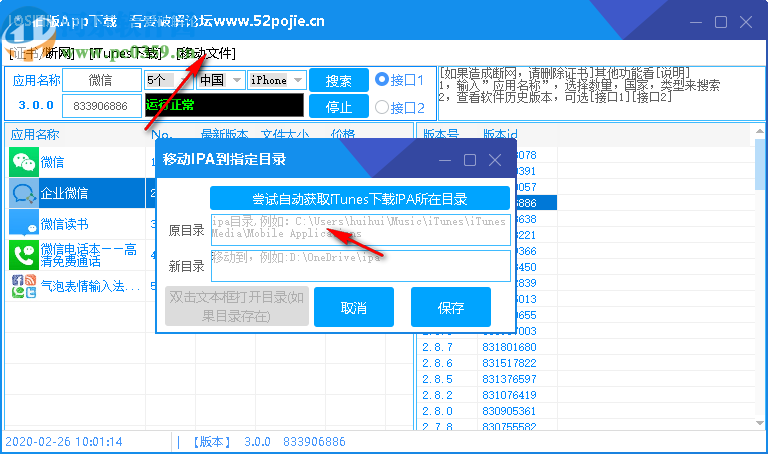Click version id 831517822
The image size is (768, 454).
(x=509, y=363)
